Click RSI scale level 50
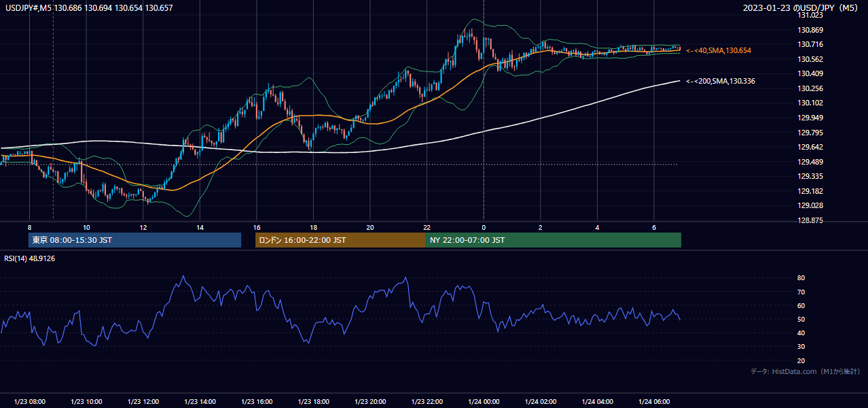 click(x=801, y=319)
